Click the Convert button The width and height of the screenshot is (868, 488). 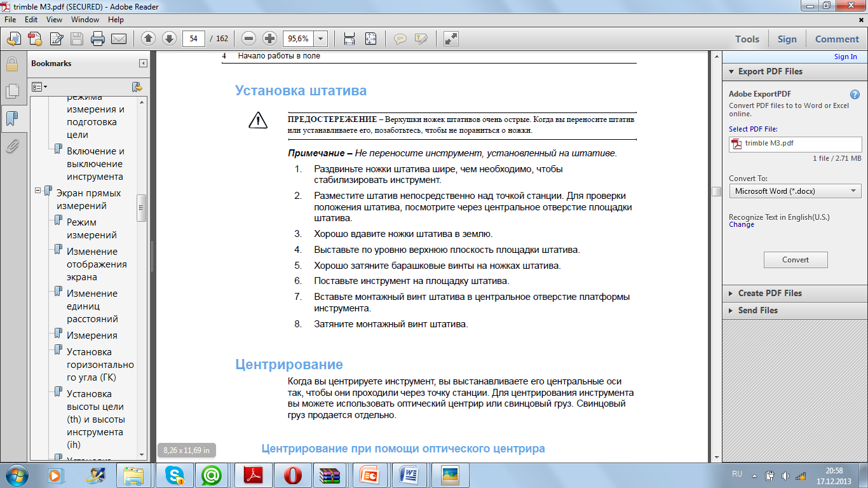tap(796, 259)
